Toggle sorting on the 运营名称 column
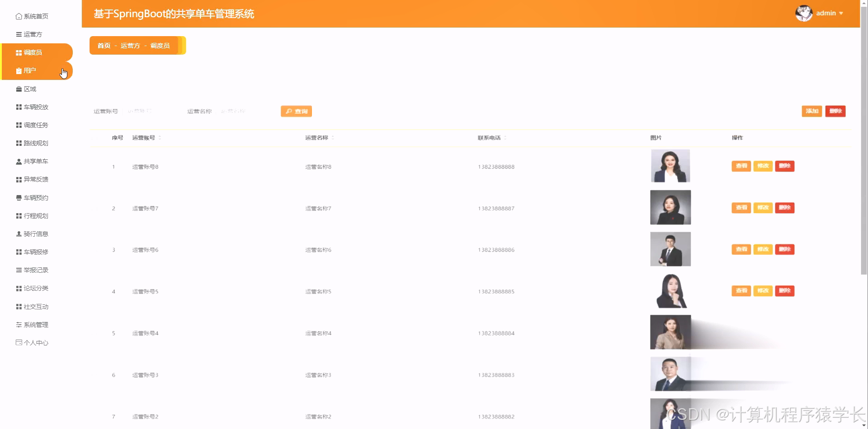This screenshot has height=429, width=868. 333,138
